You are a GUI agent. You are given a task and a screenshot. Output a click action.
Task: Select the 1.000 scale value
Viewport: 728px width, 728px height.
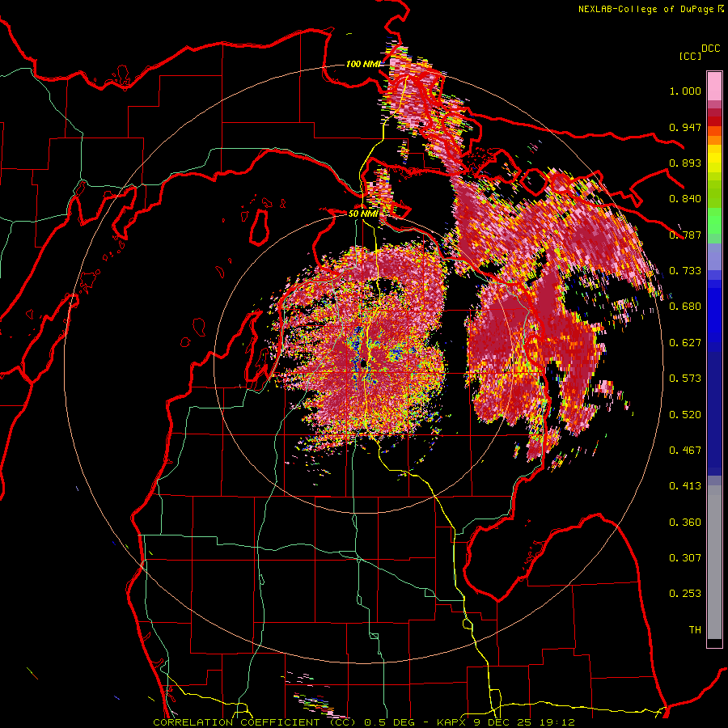tap(685, 91)
